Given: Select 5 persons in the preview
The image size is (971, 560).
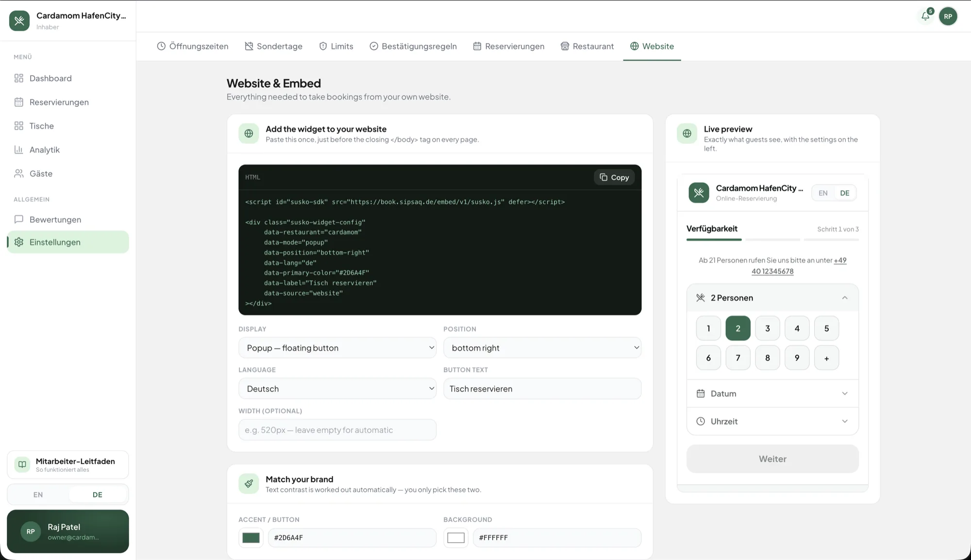Looking at the screenshot, I should click(x=826, y=329).
